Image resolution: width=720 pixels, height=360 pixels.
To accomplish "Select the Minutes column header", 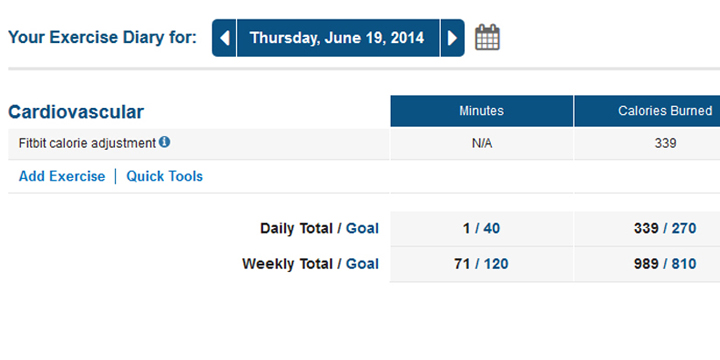I will tap(481, 111).
